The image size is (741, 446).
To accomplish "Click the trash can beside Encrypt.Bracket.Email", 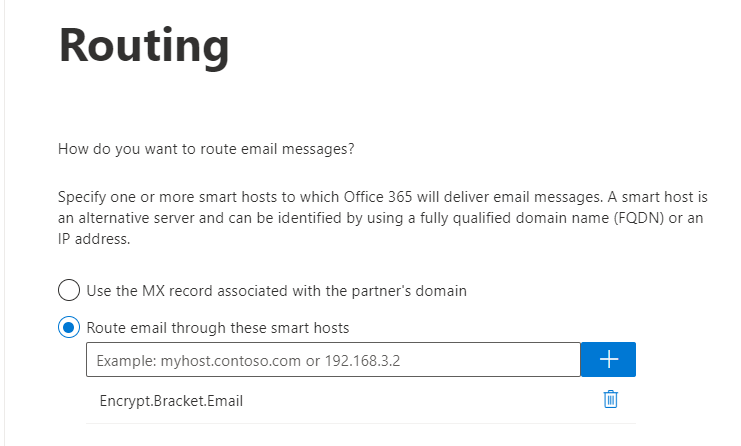I will coord(610,399).
